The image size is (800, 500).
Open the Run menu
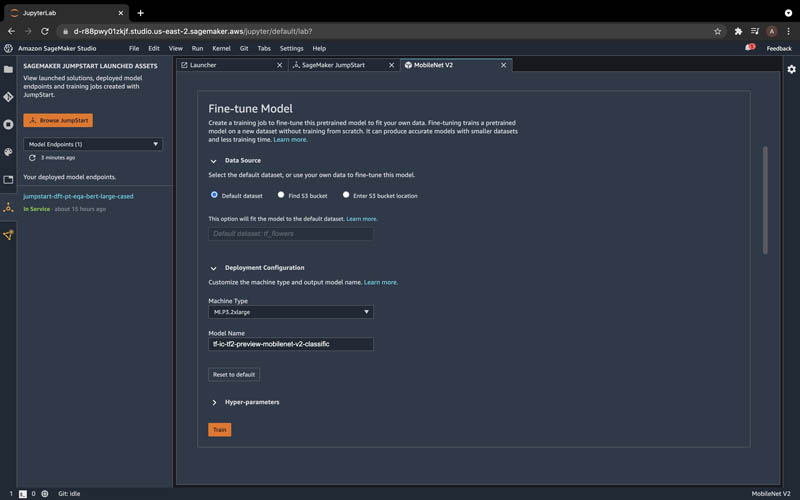(197, 48)
